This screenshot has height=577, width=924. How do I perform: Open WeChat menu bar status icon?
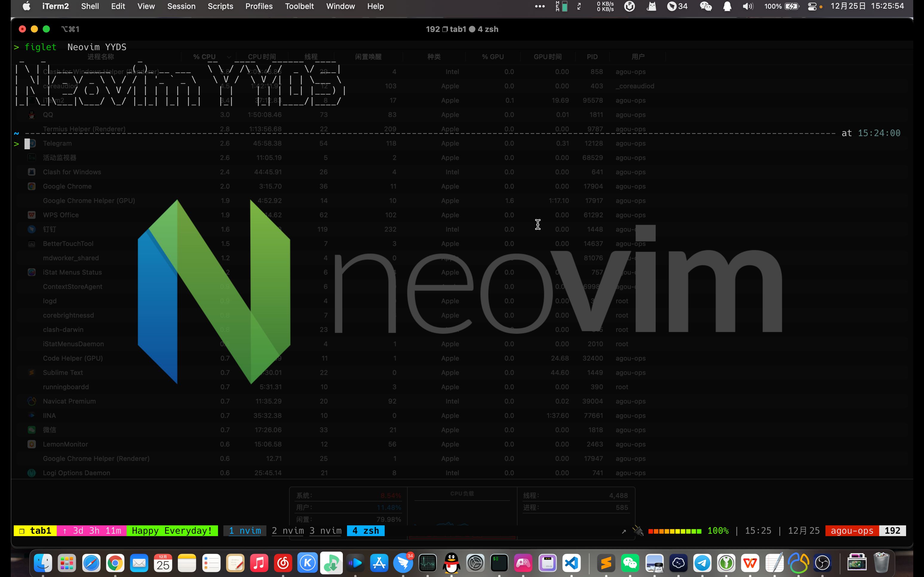(706, 6)
